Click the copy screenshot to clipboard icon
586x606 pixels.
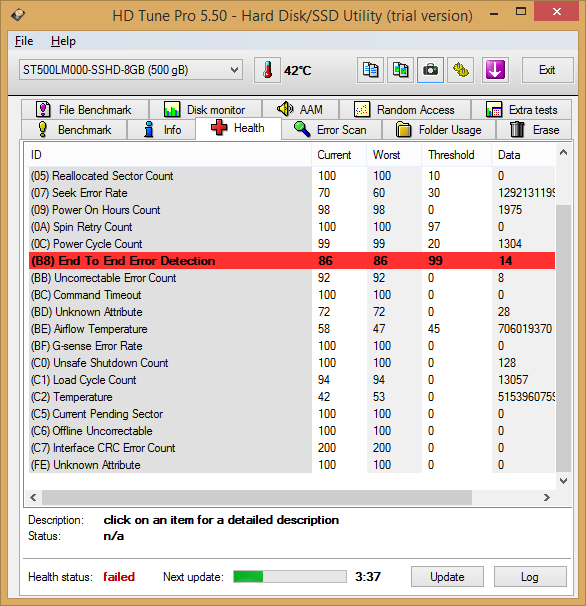tap(400, 70)
